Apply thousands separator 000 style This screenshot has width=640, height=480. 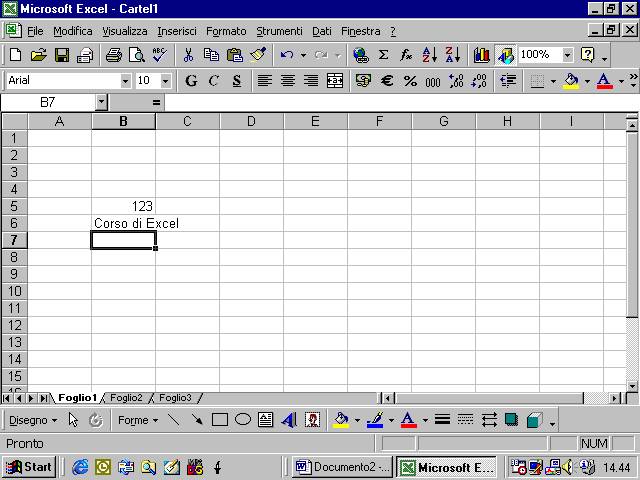click(433, 81)
